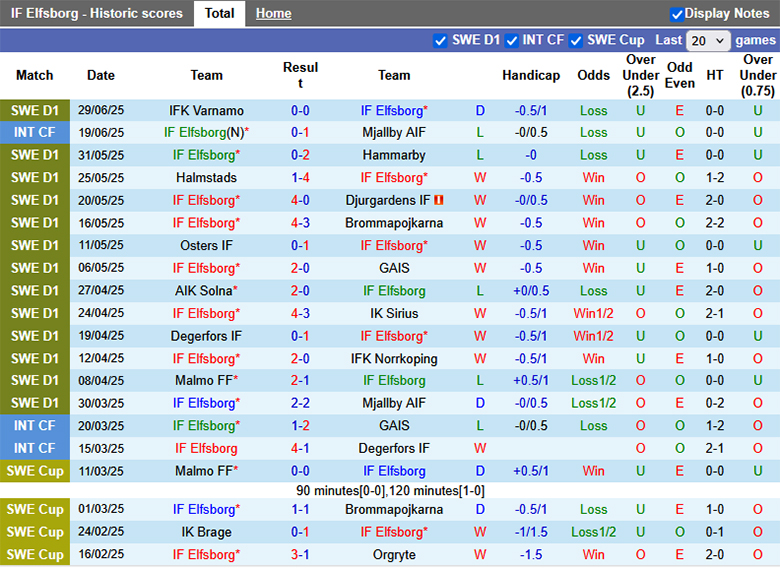Image resolution: width=780 pixels, height=568 pixels.
Task: Click the extra time note 90 minutes[0-0],120 minutes[1-0]
Action: [x=390, y=490]
